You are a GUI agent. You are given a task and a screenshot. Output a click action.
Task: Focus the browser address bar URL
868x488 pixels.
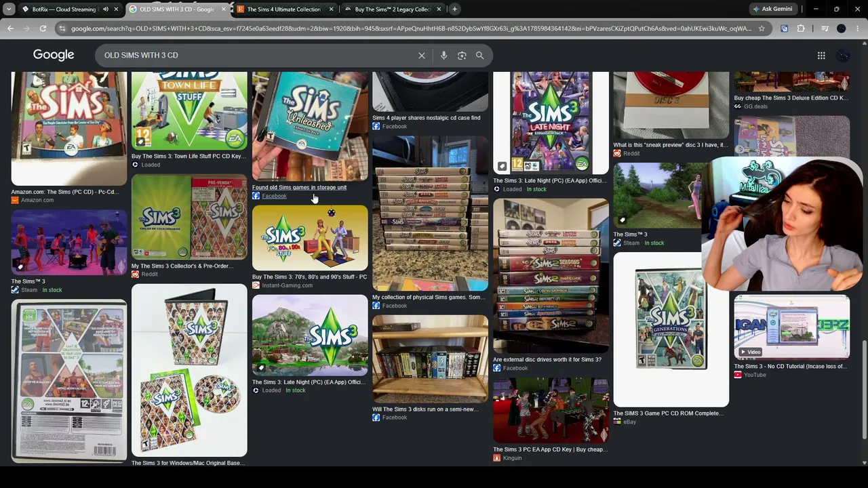coord(411,28)
